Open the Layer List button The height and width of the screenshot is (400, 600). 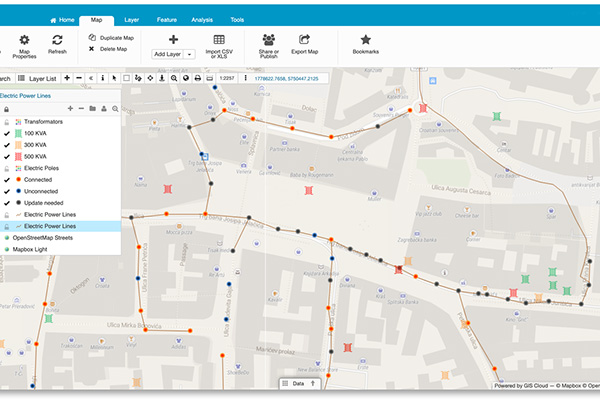38,78
